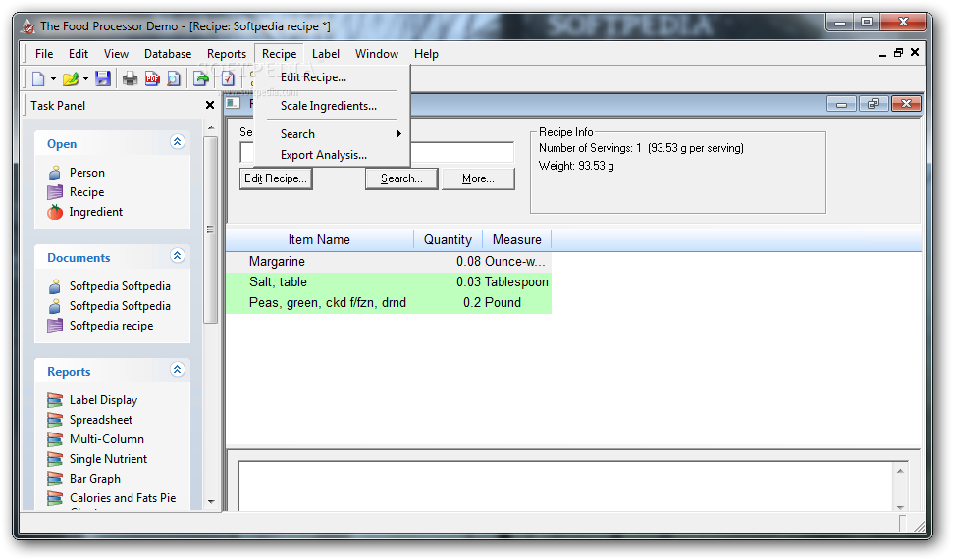Select the Bar Graph report link

(95, 479)
